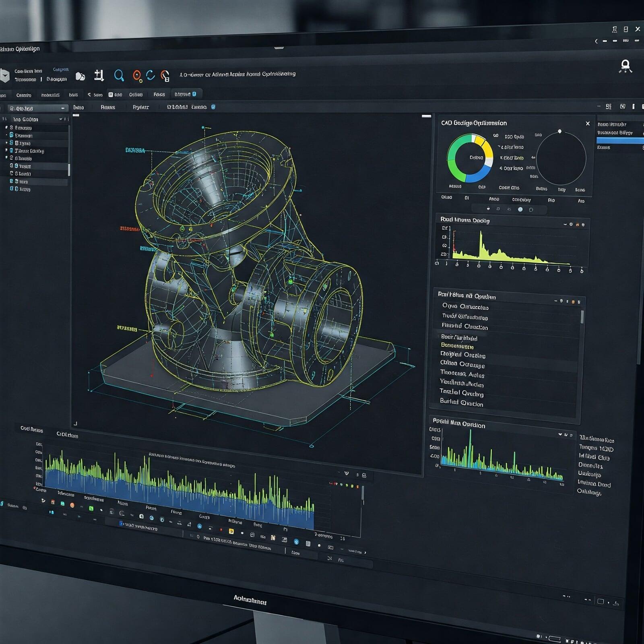This screenshot has height=644, width=644.
Task: Click the rightmost icon above the bottom spectrum chart
Action: click(x=364, y=475)
